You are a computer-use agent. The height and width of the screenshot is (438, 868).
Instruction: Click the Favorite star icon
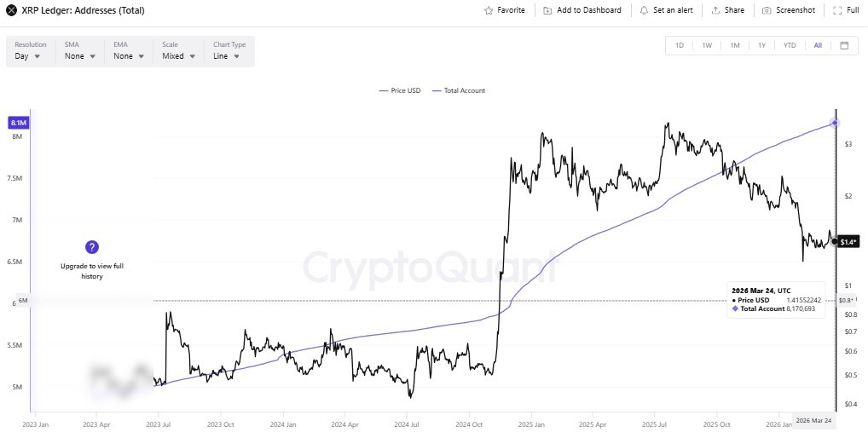(489, 10)
